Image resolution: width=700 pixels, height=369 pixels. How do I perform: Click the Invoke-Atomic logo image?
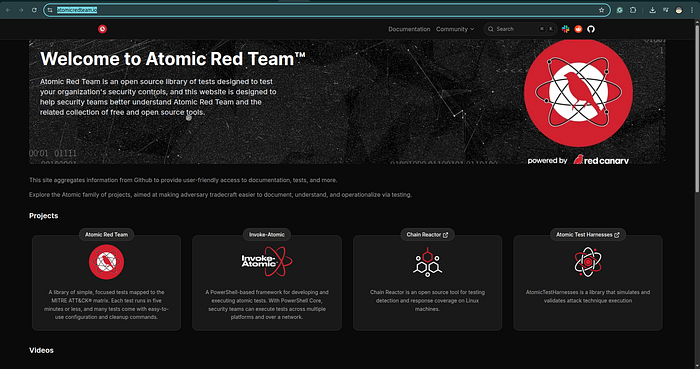(267, 261)
